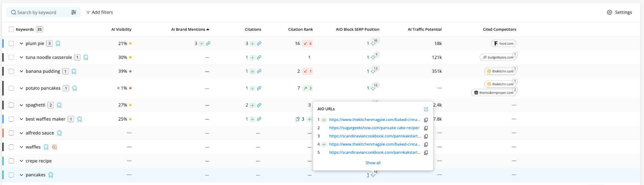Copy sugargeekshow pancake cake URL
The width and height of the screenshot is (644, 185).
(426, 128)
